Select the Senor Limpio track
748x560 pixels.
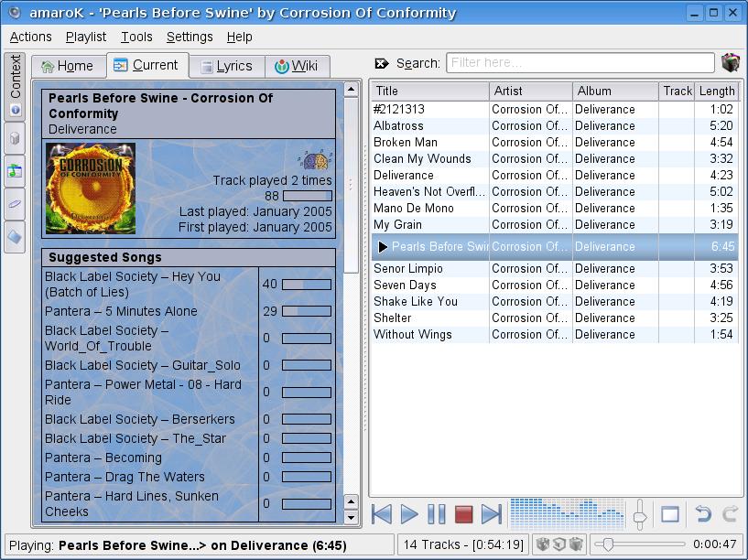(555, 268)
